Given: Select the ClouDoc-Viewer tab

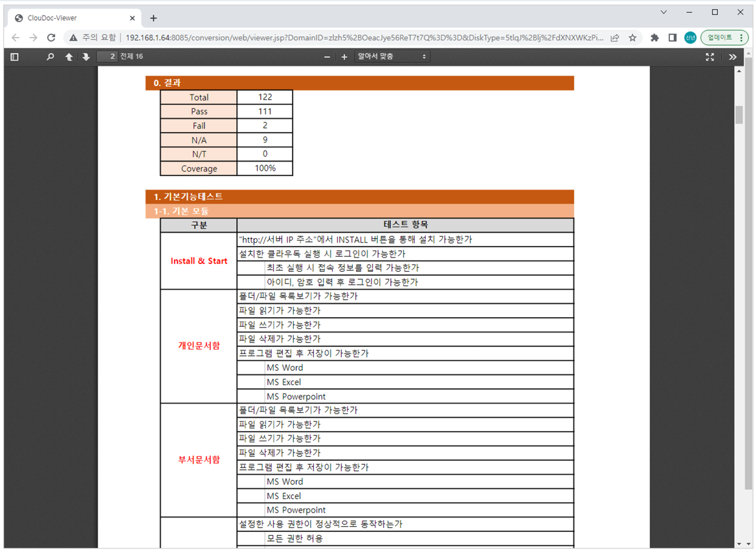Looking at the screenshot, I should point(74,18).
